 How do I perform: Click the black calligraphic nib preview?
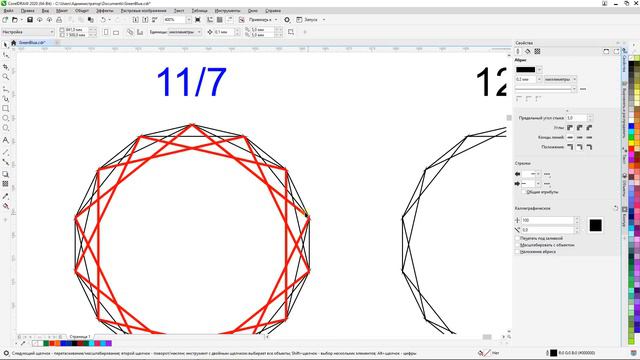coord(595,225)
